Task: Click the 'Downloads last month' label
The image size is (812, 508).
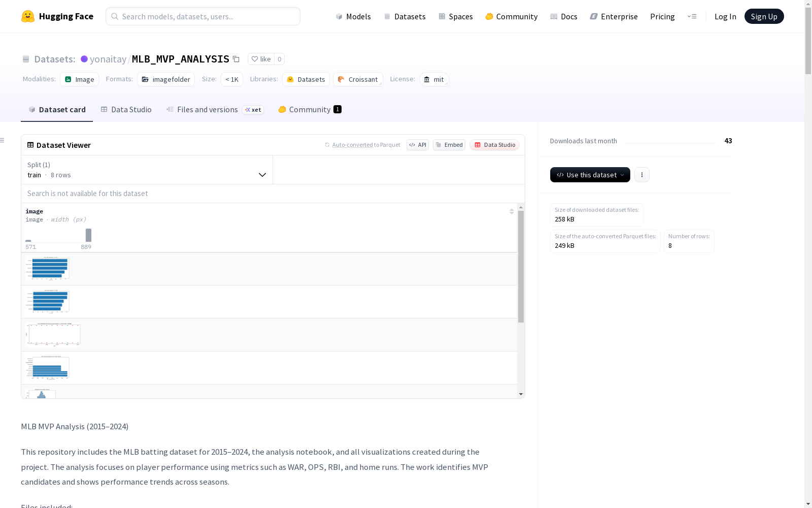Action: (x=584, y=141)
